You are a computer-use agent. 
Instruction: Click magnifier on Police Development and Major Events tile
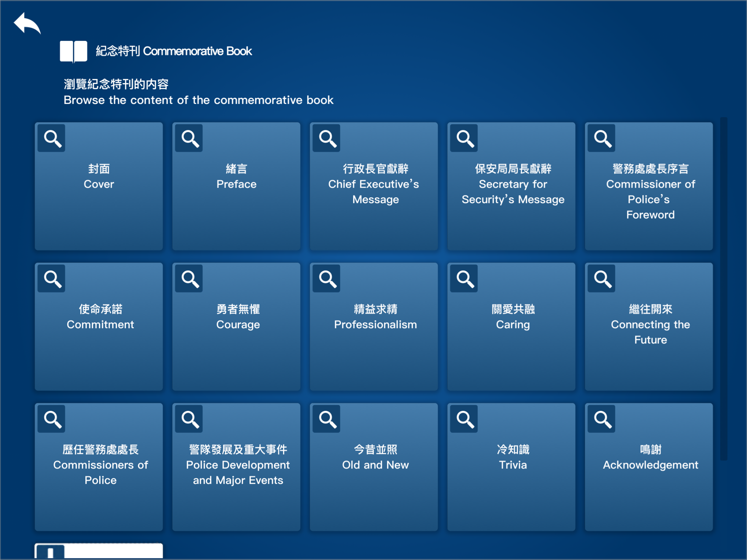click(x=189, y=419)
